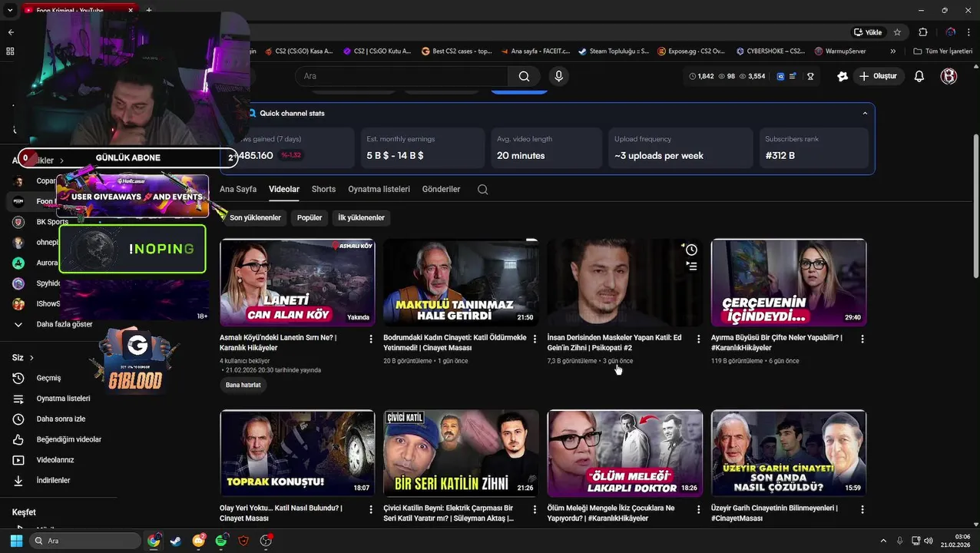
Task: Open Windows Start menu
Action: click(x=16, y=541)
